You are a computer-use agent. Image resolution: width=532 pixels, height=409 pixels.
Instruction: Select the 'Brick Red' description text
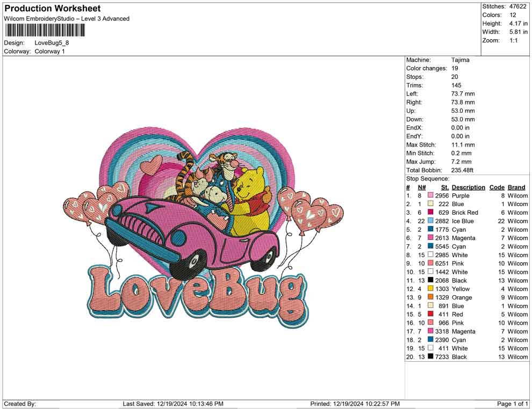[465, 213]
